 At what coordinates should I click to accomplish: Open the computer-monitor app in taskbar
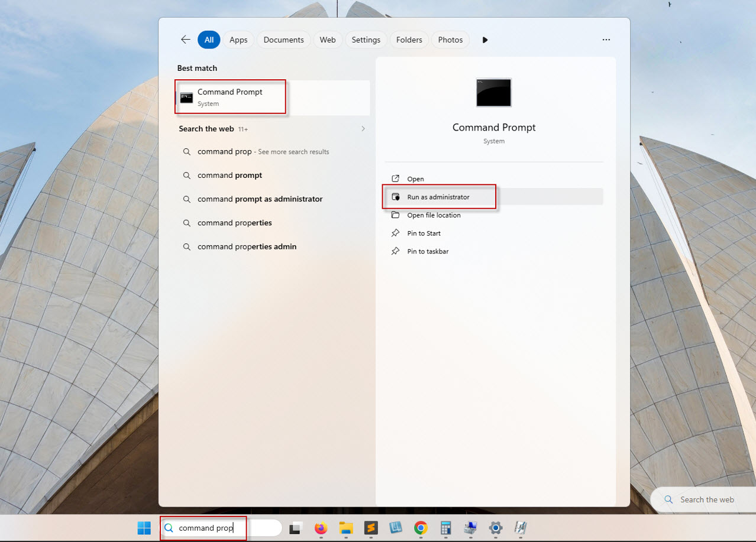[471, 528]
